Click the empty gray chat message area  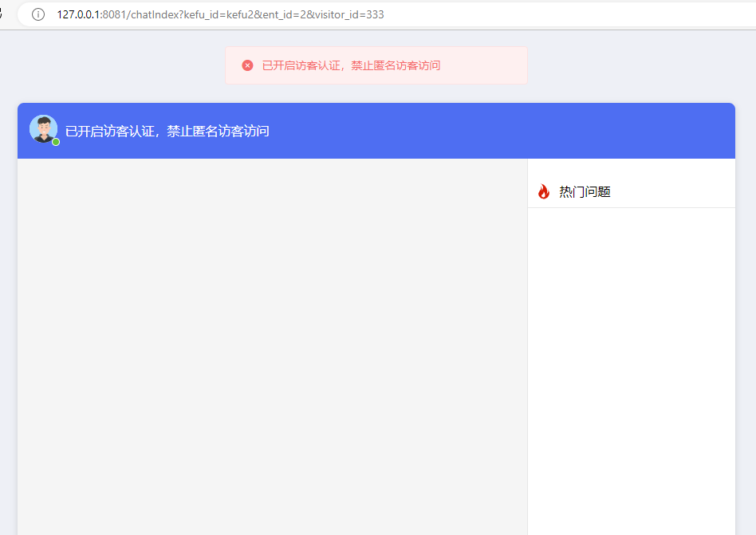click(x=271, y=343)
